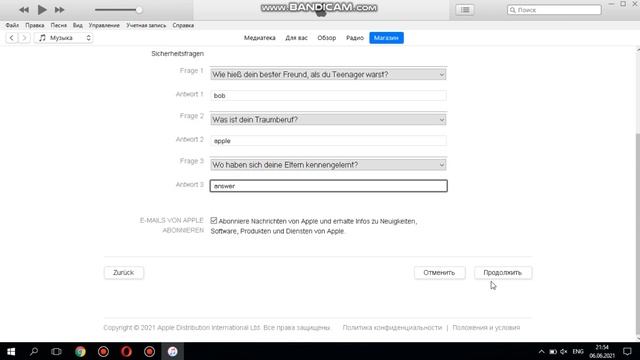Open the Учетная запись menu
Screen dimensions: 640x360
146,25
